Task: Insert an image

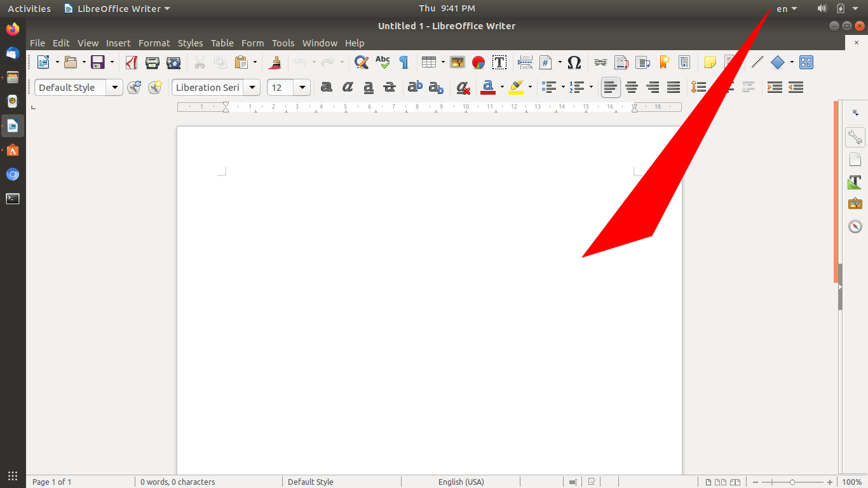Action: (458, 62)
